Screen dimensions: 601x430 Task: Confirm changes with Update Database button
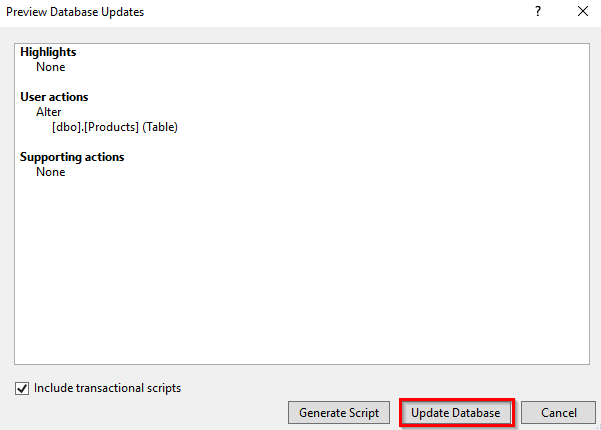(x=456, y=412)
